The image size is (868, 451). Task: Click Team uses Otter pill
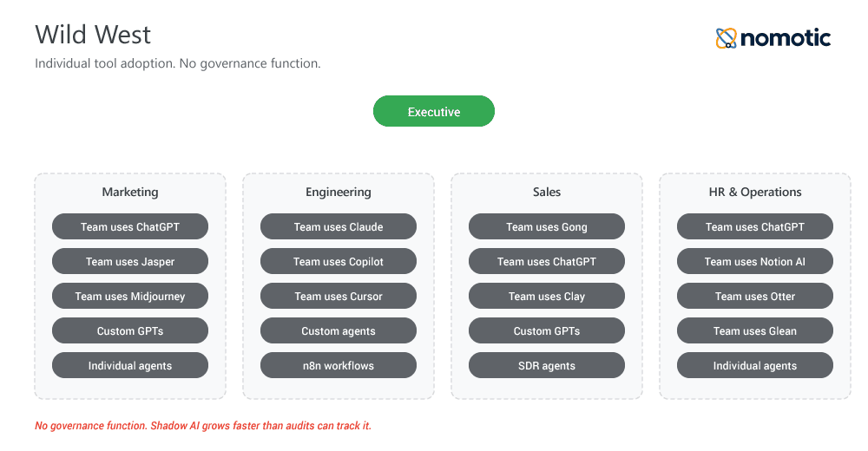point(755,296)
